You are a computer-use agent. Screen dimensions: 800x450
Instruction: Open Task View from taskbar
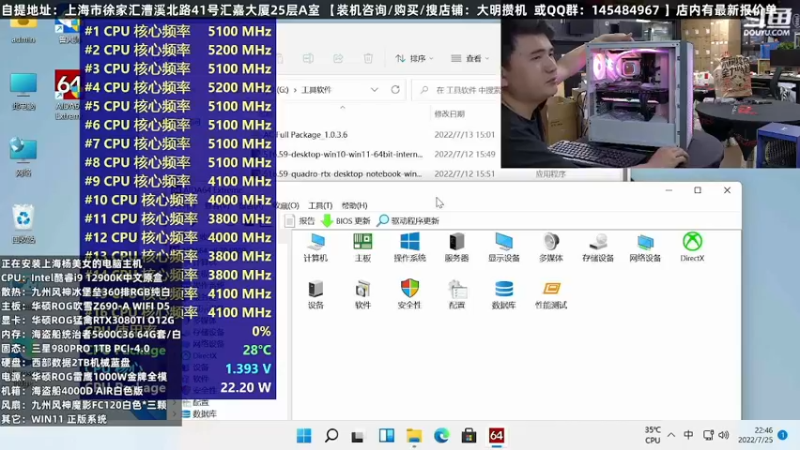point(358,436)
